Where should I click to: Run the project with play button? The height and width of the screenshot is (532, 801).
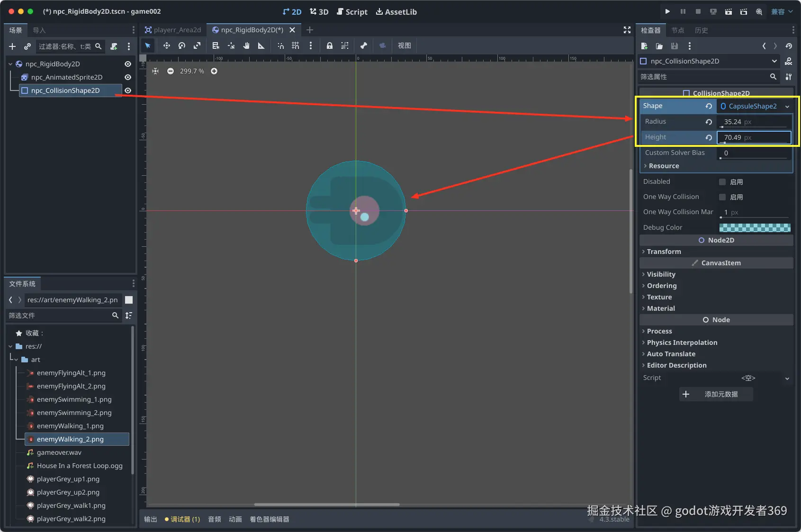tap(667, 11)
